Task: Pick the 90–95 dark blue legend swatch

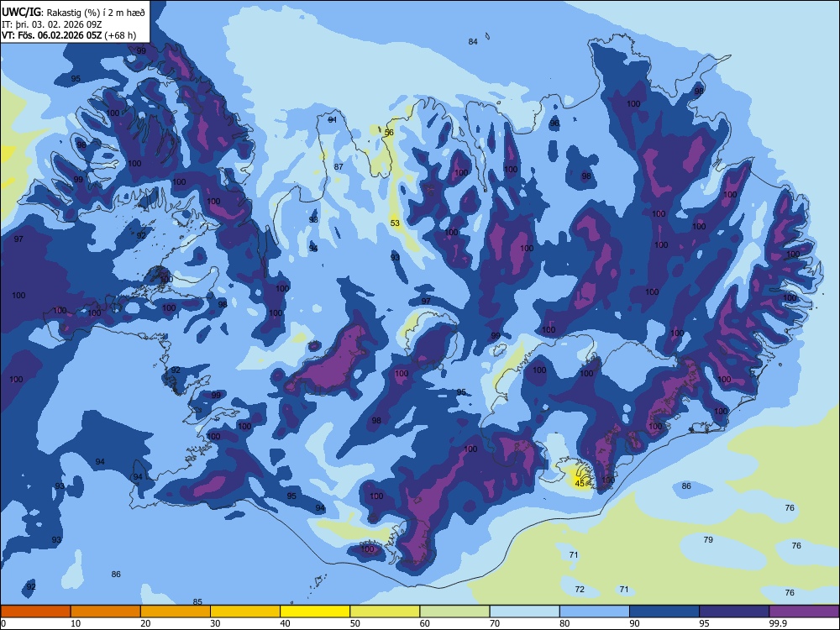Action: click(x=664, y=612)
